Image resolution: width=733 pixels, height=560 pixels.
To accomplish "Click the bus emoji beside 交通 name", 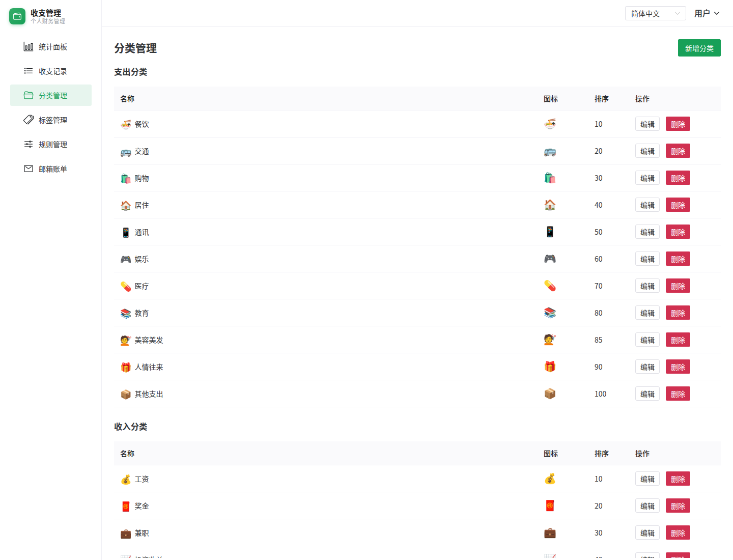I will [126, 152].
